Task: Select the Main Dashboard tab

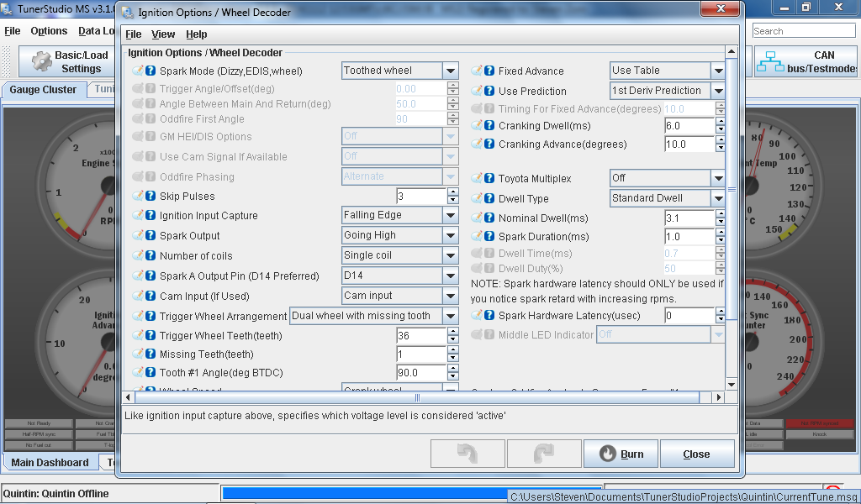Action: (x=50, y=462)
